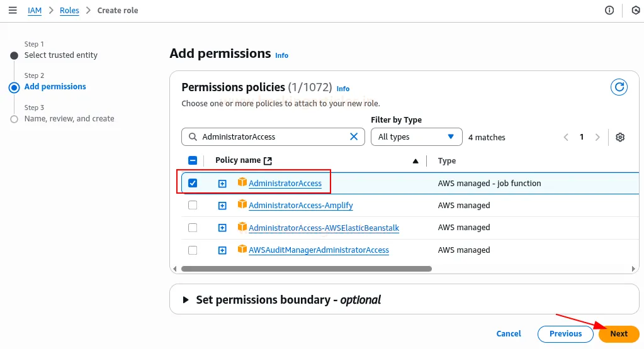
Task: Refresh the permissions policies list
Action: 619,87
